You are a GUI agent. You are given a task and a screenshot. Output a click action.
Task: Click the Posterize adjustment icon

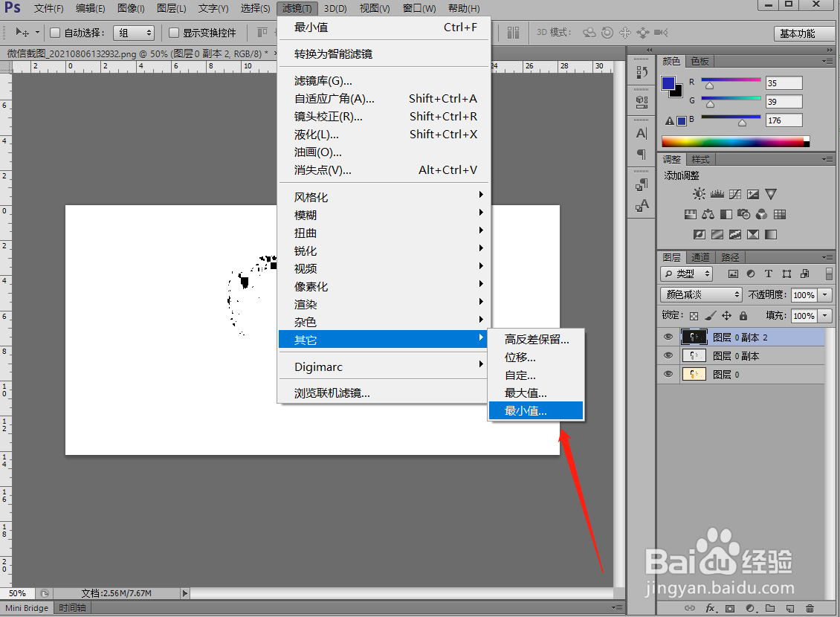point(717,234)
